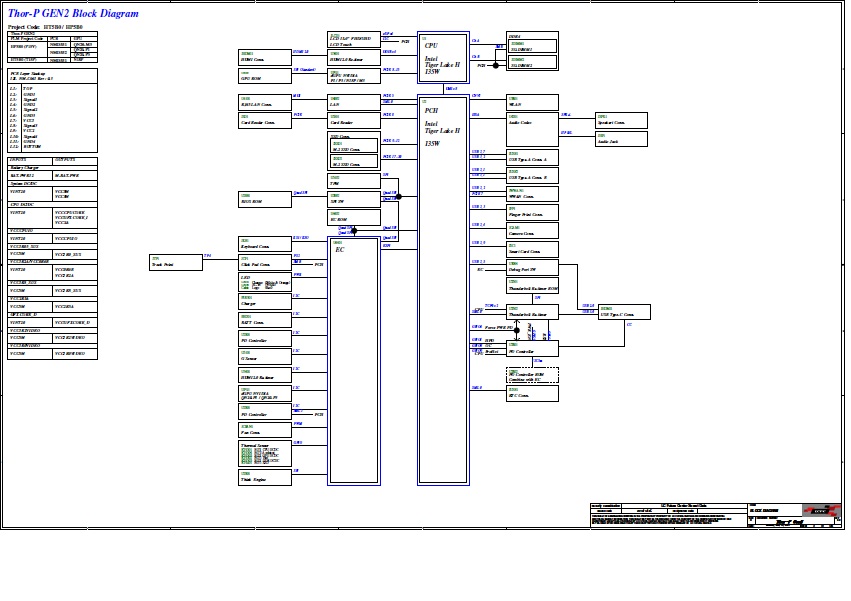Select the Fan Conn. block

point(265,430)
